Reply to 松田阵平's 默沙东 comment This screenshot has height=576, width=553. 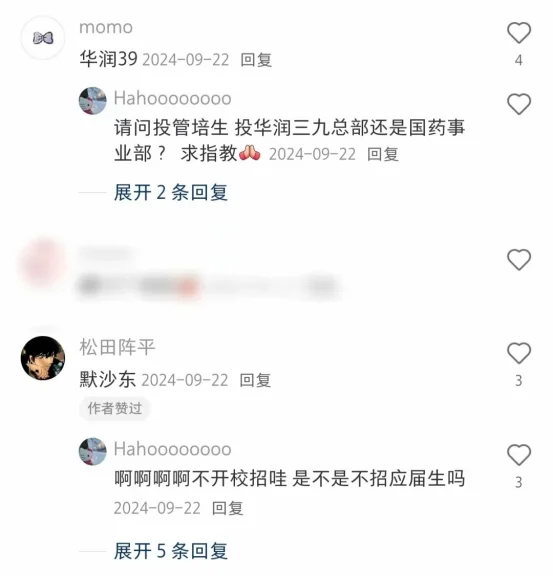click(x=255, y=380)
